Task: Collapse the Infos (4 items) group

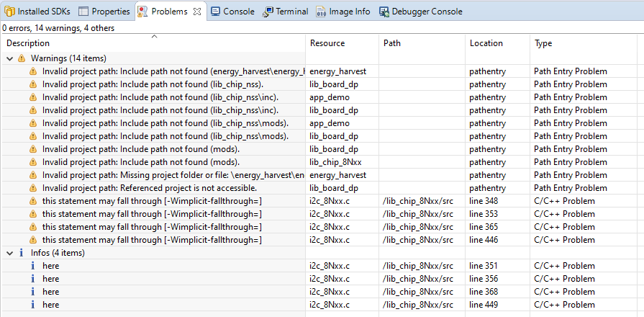Action: click(x=10, y=253)
